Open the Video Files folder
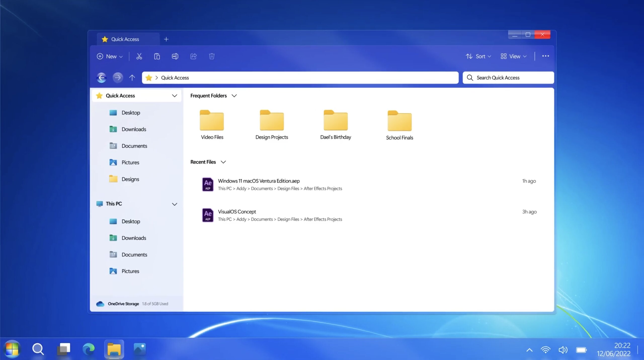644x360 pixels. point(212,125)
